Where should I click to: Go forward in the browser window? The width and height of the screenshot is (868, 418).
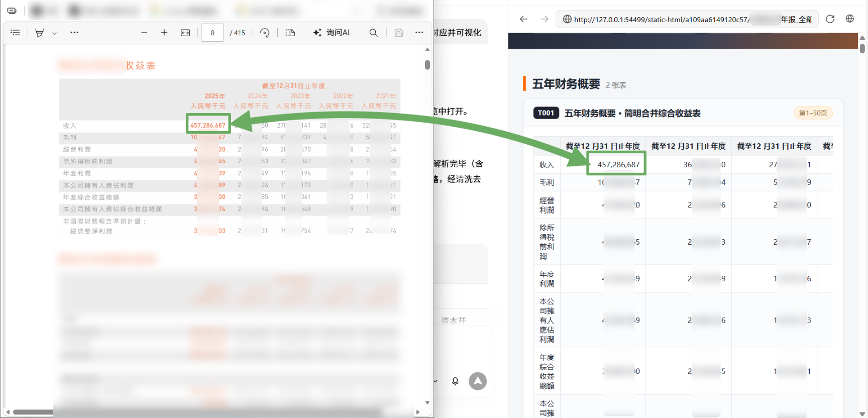coord(545,19)
